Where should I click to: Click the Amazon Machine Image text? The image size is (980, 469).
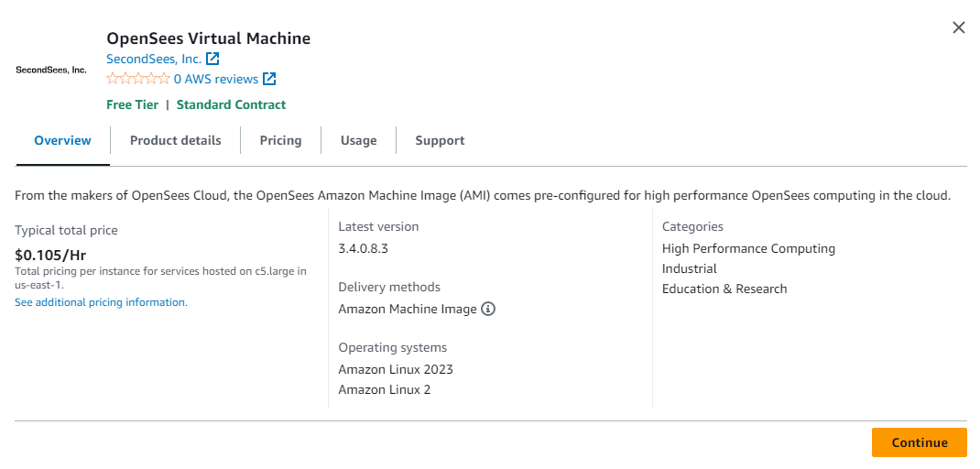[x=408, y=309]
